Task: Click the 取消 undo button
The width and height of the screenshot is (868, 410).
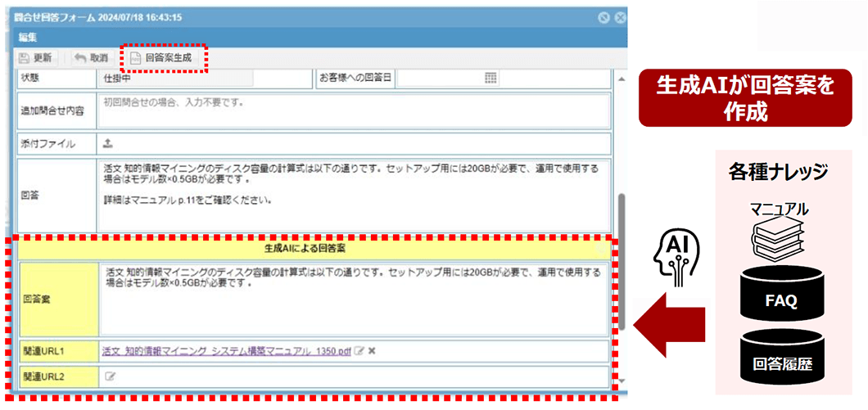Action: [92, 58]
